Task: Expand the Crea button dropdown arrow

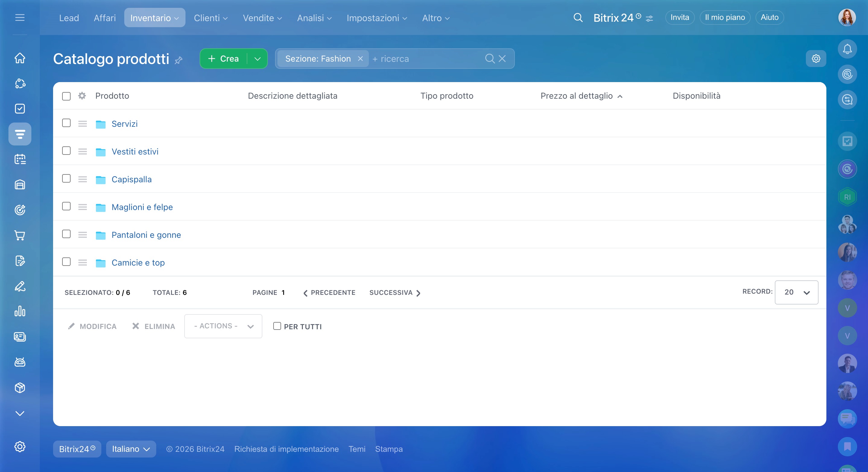Action: [x=258, y=59]
